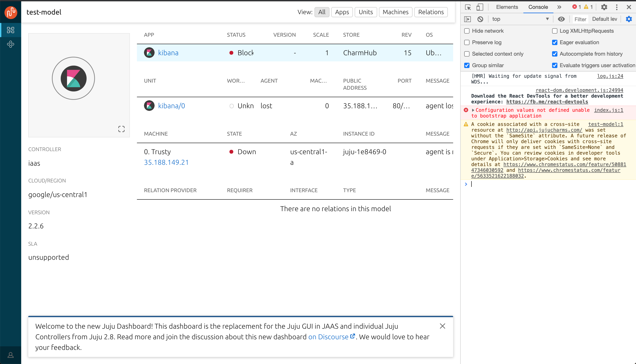The height and width of the screenshot is (364, 636).
Task: Open the index.js:1 source link
Action: (609, 110)
